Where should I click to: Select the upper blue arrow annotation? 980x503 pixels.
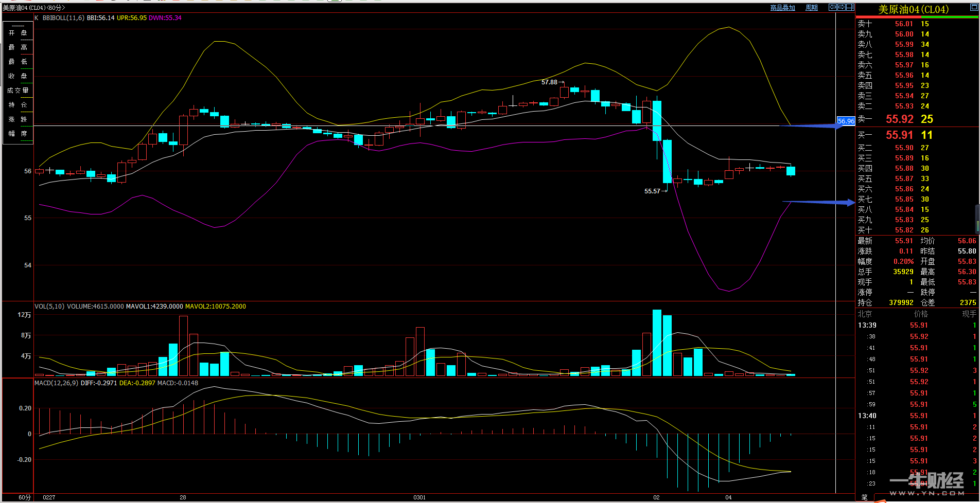pos(813,125)
